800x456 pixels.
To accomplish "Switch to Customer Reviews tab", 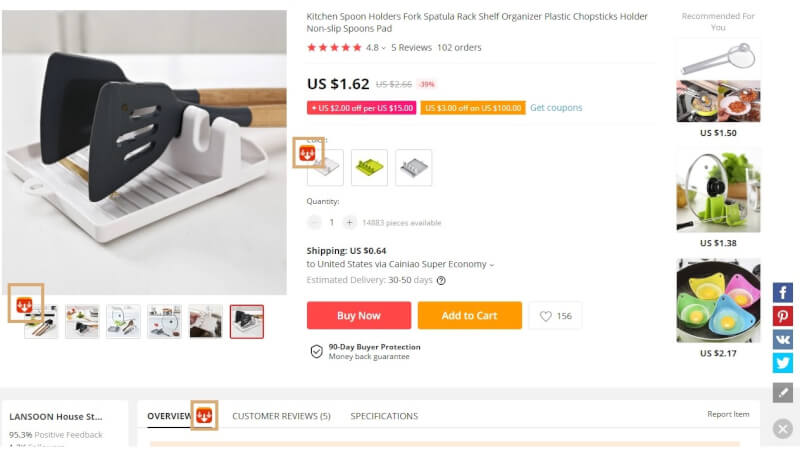I will pos(281,416).
